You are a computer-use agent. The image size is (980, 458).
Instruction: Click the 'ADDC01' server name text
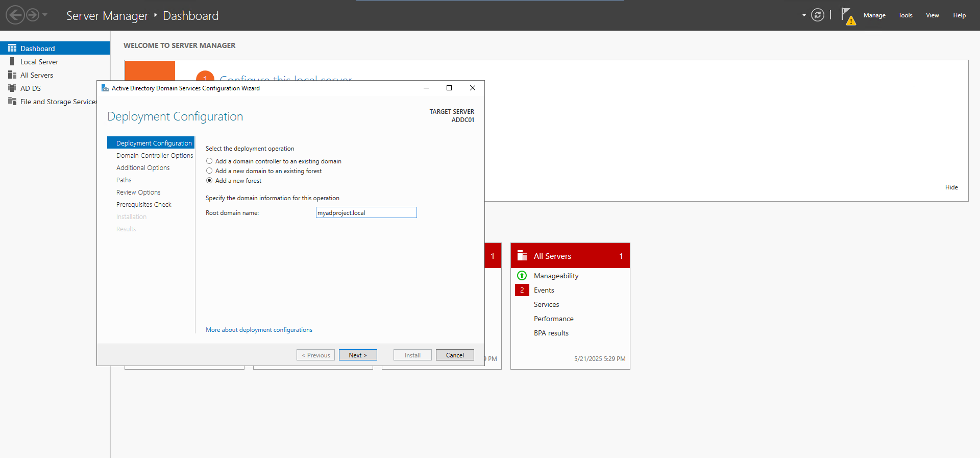[x=463, y=120]
